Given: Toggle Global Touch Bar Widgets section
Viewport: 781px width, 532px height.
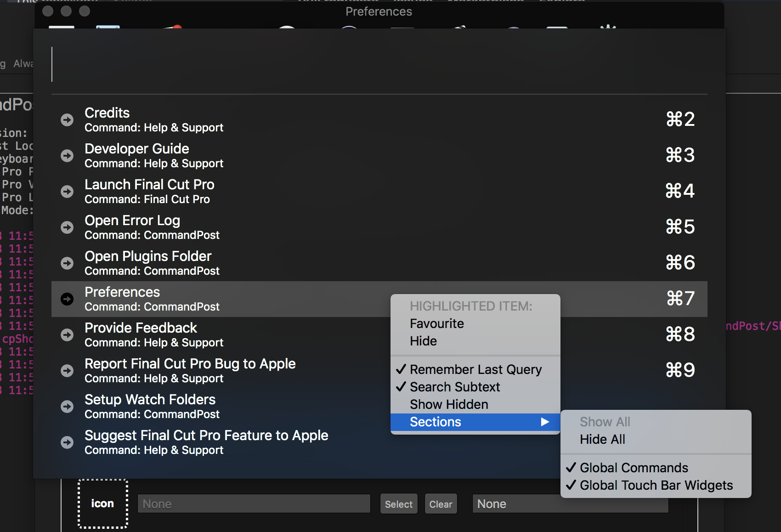Looking at the screenshot, I should tap(656, 485).
